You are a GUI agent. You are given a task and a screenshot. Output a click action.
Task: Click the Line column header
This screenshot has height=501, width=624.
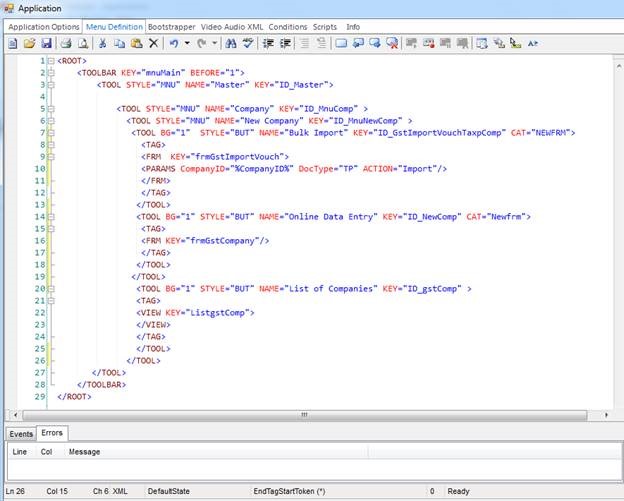pos(20,452)
